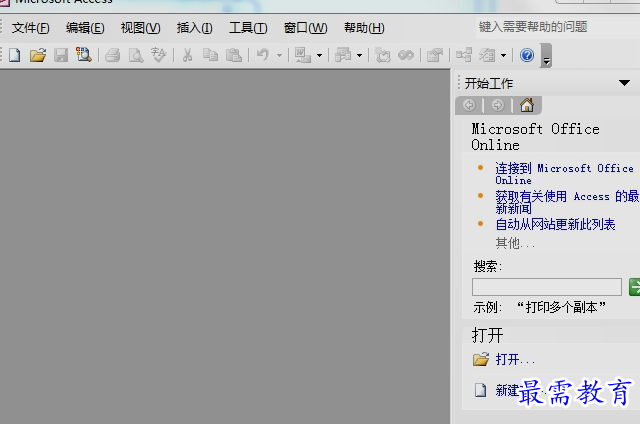Viewport: 640px width, 424px height.
Task: Click the blue Help question mark icon
Action: tap(527, 55)
